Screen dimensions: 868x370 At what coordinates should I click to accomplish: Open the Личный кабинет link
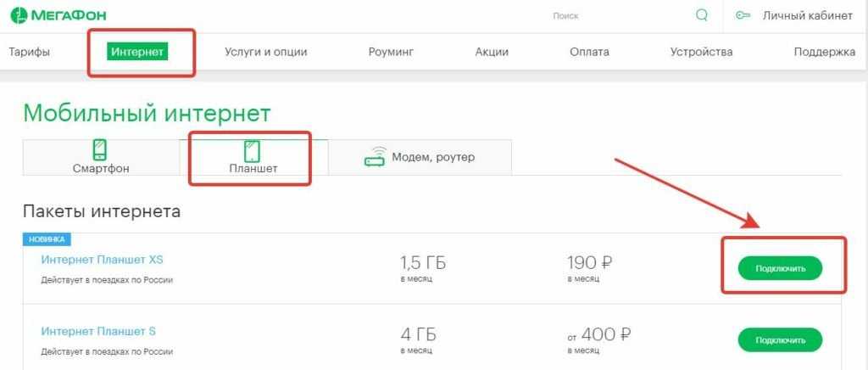pyautogui.click(x=807, y=15)
